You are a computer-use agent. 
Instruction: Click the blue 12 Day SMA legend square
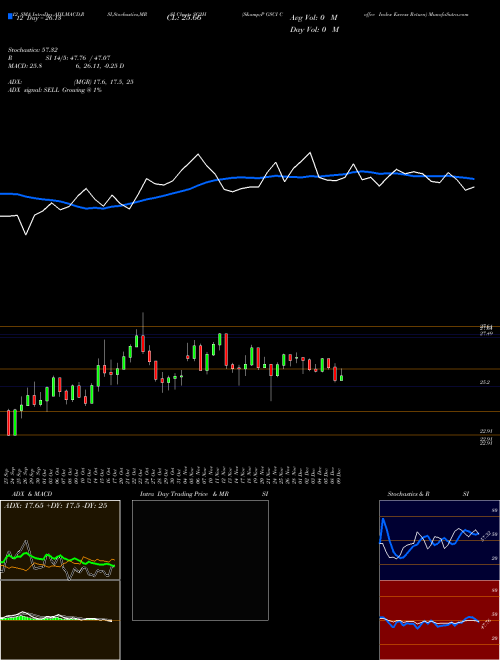pos(10,17)
